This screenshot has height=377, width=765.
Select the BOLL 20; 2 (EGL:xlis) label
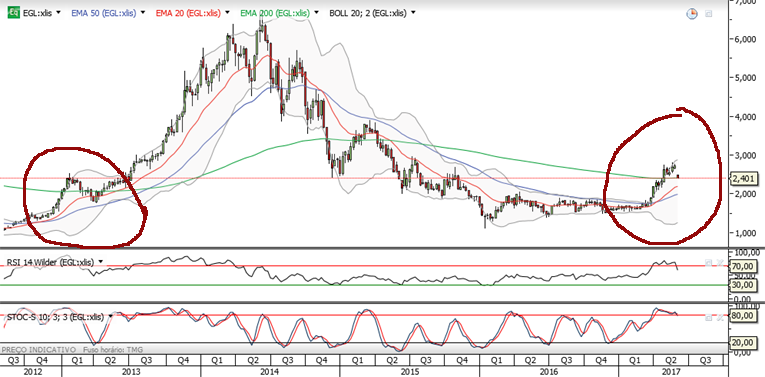coord(368,13)
